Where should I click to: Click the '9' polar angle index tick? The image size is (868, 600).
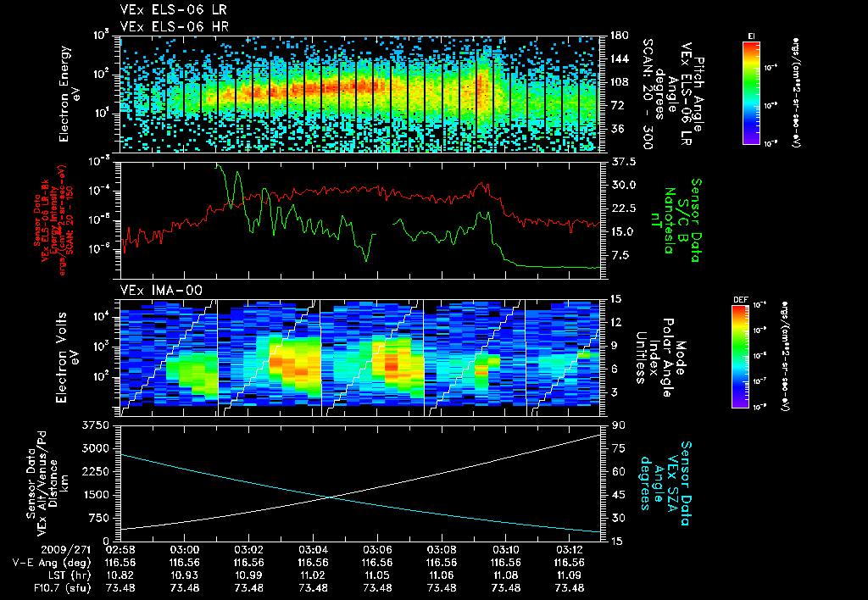click(x=614, y=346)
